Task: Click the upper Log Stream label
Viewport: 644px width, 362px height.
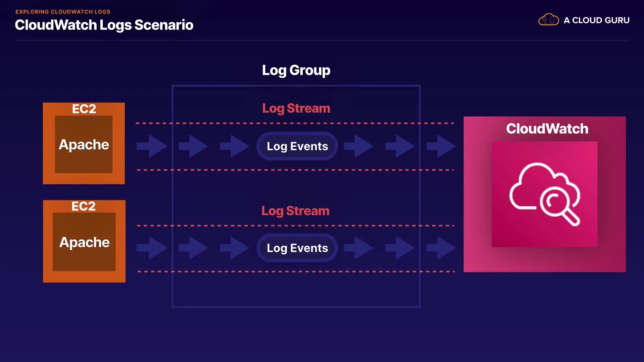Action: 296,108
